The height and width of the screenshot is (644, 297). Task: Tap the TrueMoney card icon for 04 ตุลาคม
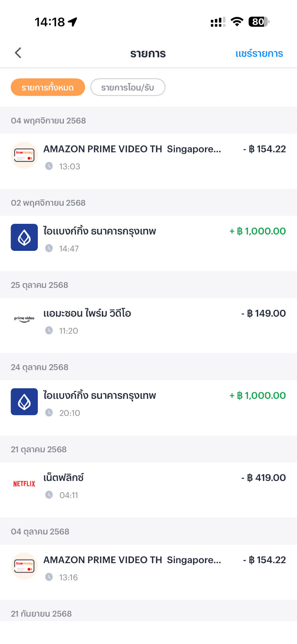coord(24,566)
